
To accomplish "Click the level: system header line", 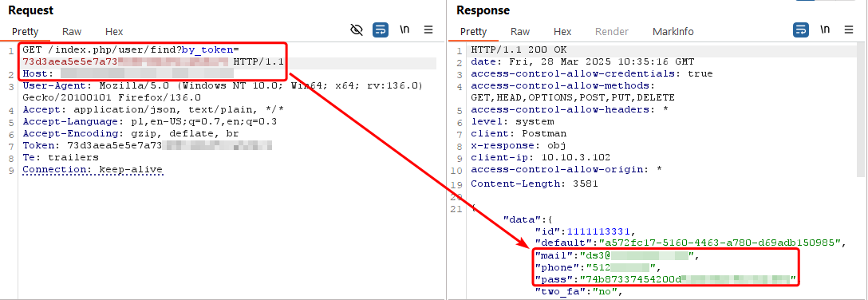I will (513, 121).
